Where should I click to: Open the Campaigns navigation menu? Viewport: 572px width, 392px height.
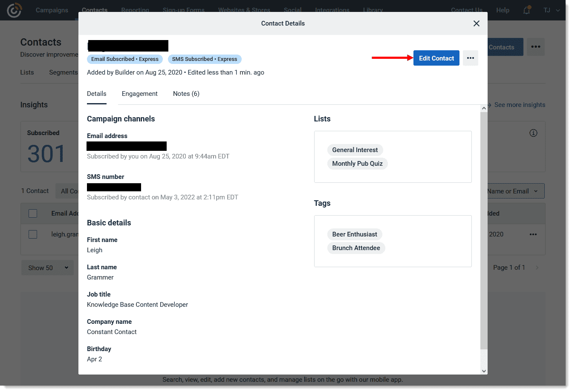(52, 10)
